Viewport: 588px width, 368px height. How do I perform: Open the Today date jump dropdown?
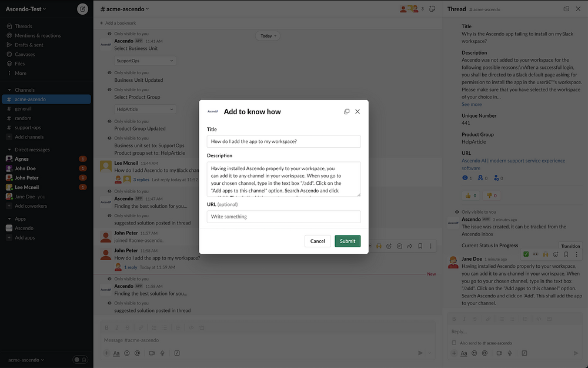coord(268,36)
